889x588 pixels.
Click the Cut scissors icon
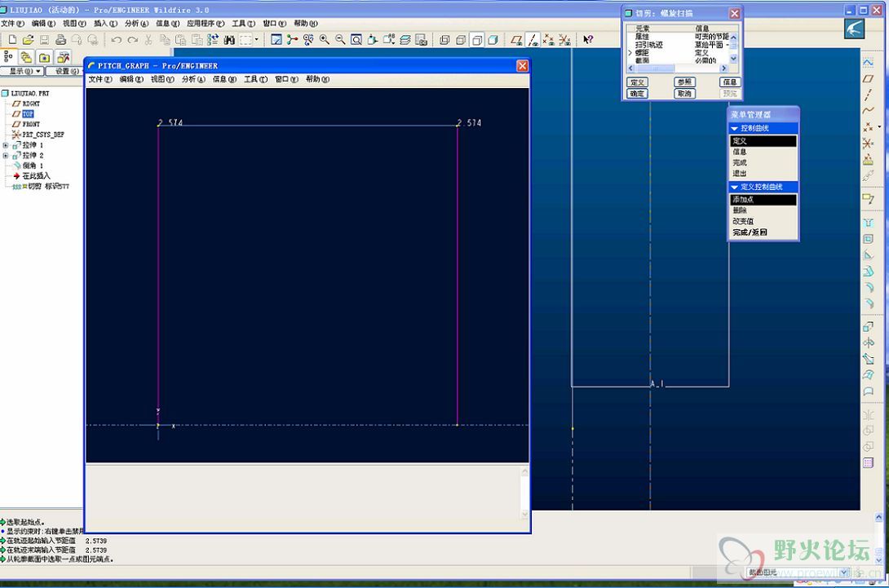pyautogui.click(x=148, y=40)
